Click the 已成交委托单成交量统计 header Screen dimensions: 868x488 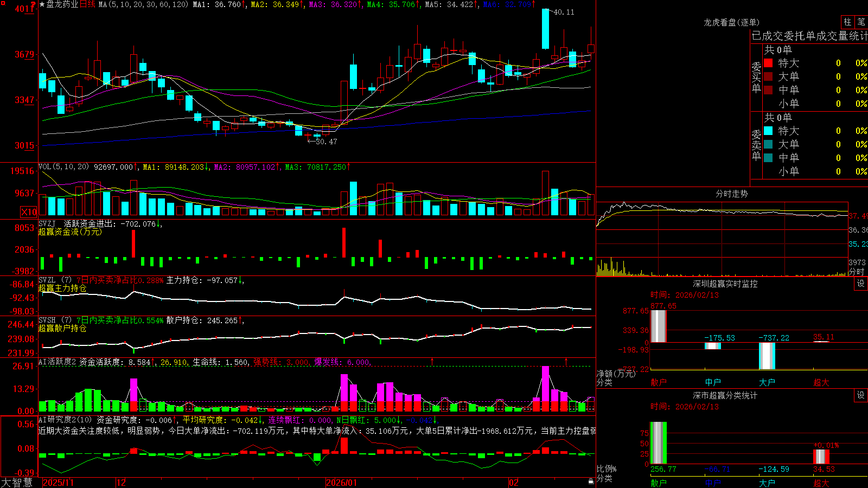(x=809, y=36)
